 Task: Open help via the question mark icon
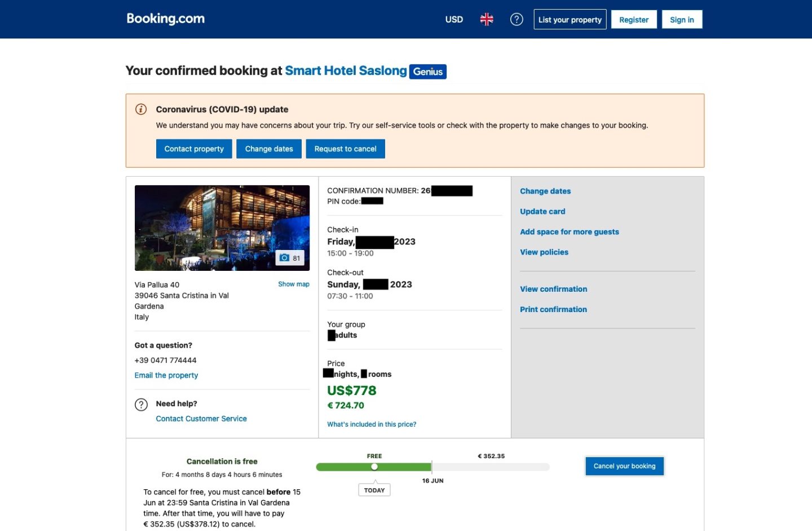point(516,19)
